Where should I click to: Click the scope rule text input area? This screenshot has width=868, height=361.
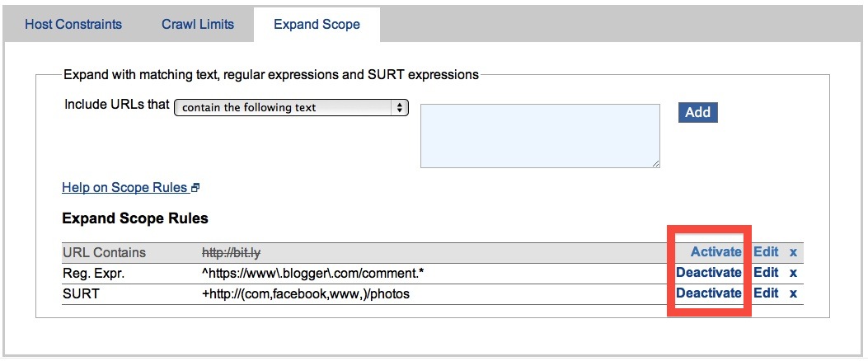pos(540,136)
